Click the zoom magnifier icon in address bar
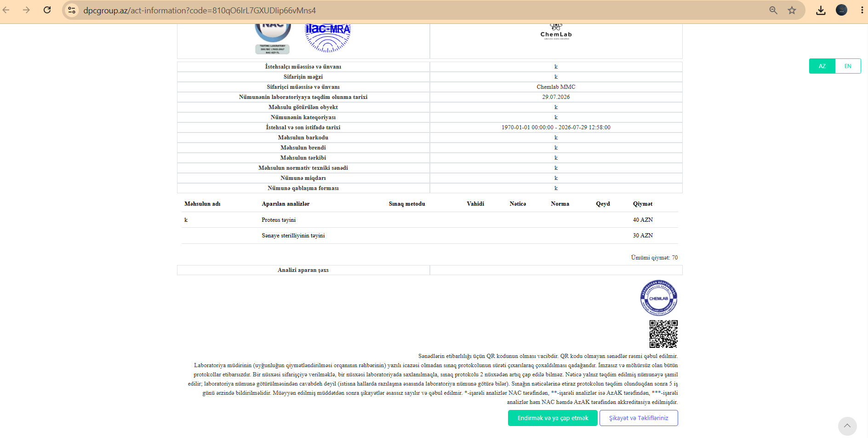The height and width of the screenshot is (438, 868). (x=773, y=10)
